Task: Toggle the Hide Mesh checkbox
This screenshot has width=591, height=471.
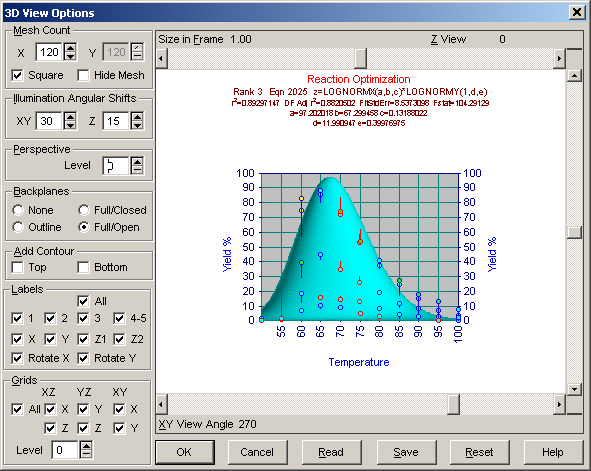Action: [83, 75]
